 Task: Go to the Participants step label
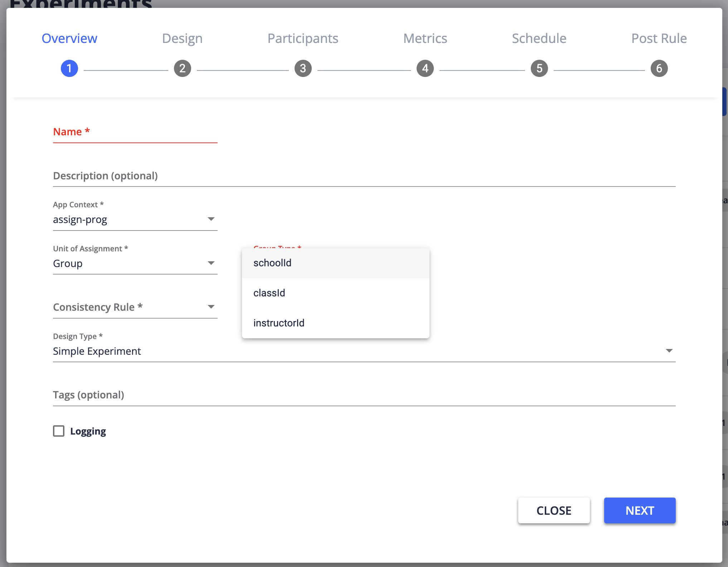click(x=303, y=38)
